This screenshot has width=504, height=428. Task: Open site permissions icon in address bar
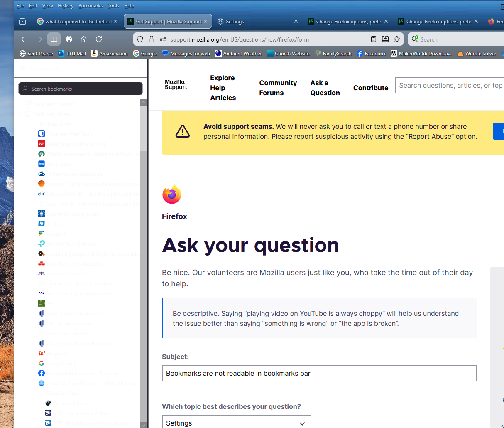click(163, 39)
